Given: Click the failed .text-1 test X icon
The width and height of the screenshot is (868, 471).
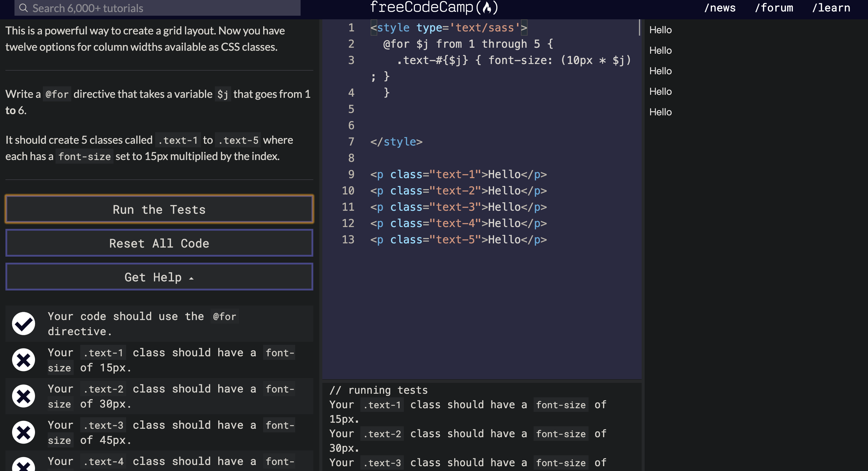Looking at the screenshot, I should [x=24, y=360].
